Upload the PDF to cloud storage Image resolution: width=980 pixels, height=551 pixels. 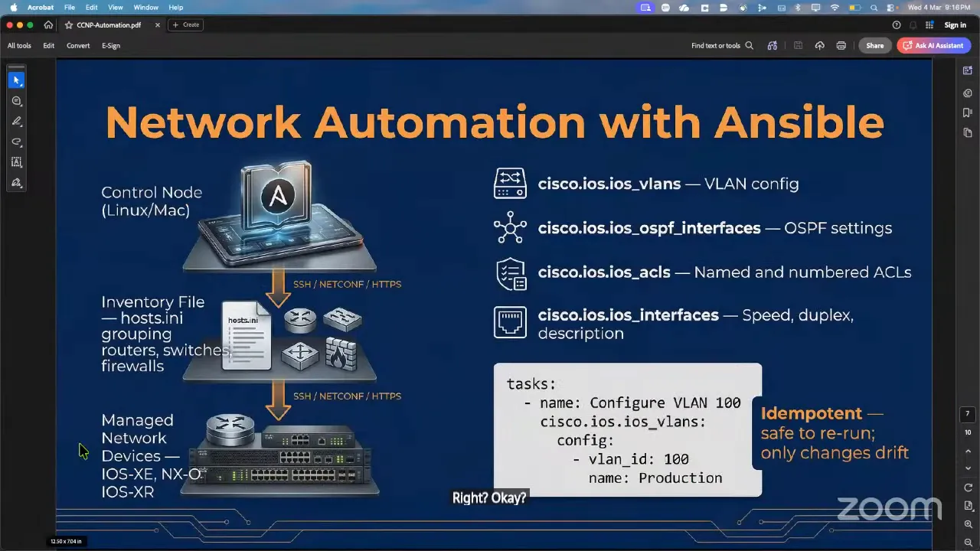(x=819, y=45)
